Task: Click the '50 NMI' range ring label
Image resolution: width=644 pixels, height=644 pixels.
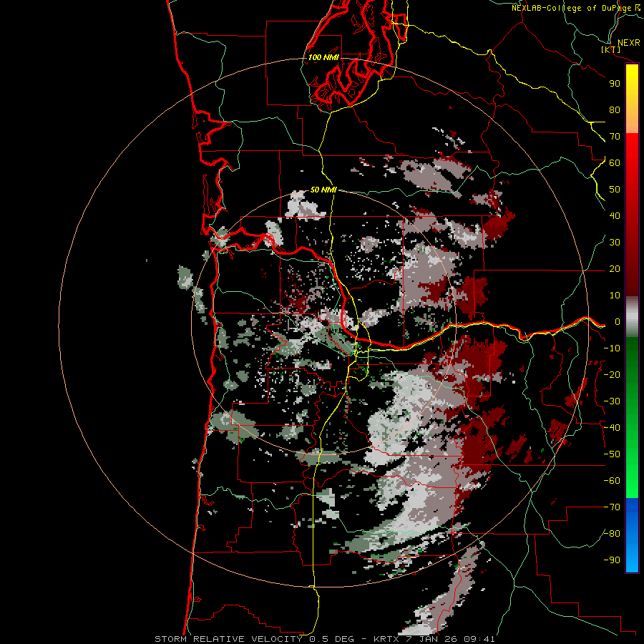Action: (323, 190)
